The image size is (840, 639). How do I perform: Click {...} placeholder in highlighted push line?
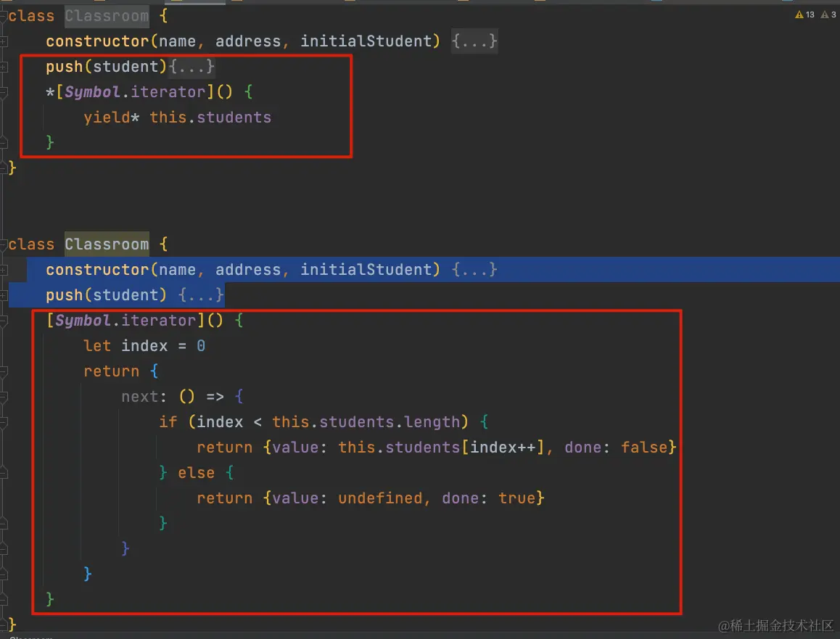tap(201, 295)
